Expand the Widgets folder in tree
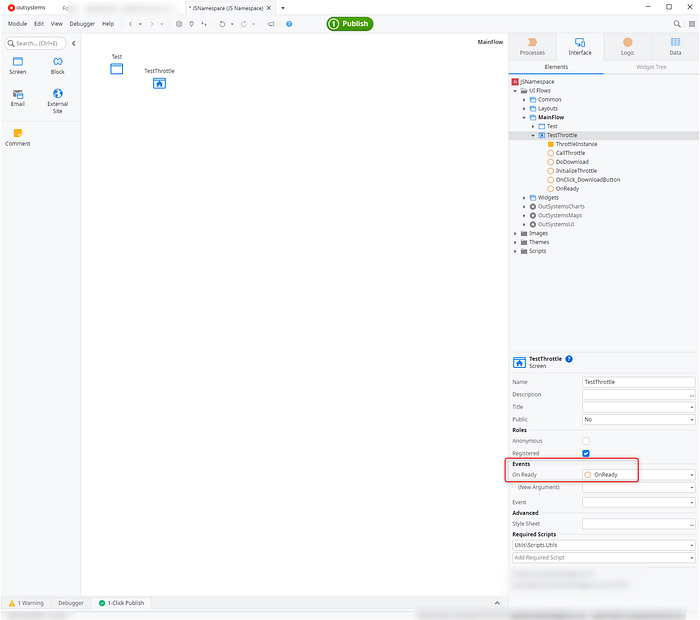This screenshot has width=700, height=620. [524, 198]
